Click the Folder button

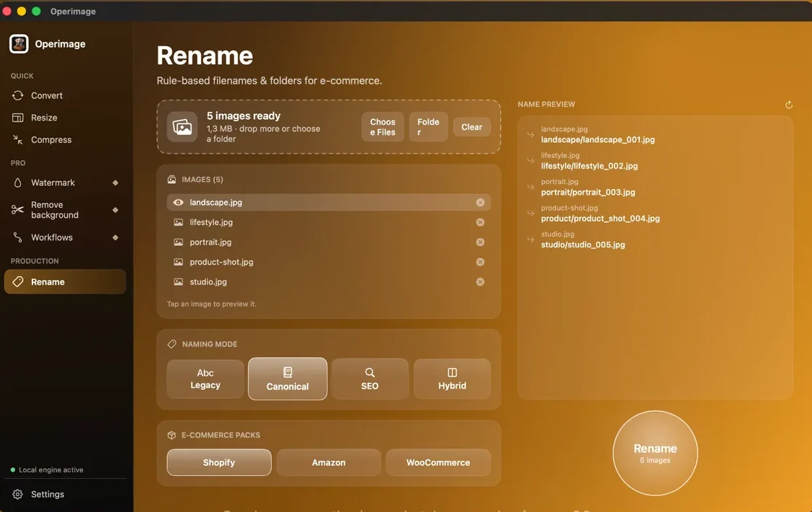pos(428,127)
